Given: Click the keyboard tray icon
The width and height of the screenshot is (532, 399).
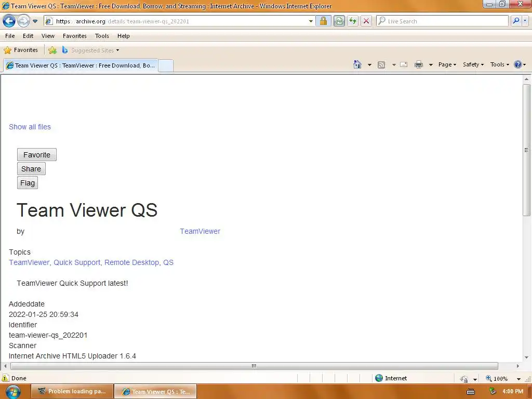Looking at the screenshot, I should 471,392.
